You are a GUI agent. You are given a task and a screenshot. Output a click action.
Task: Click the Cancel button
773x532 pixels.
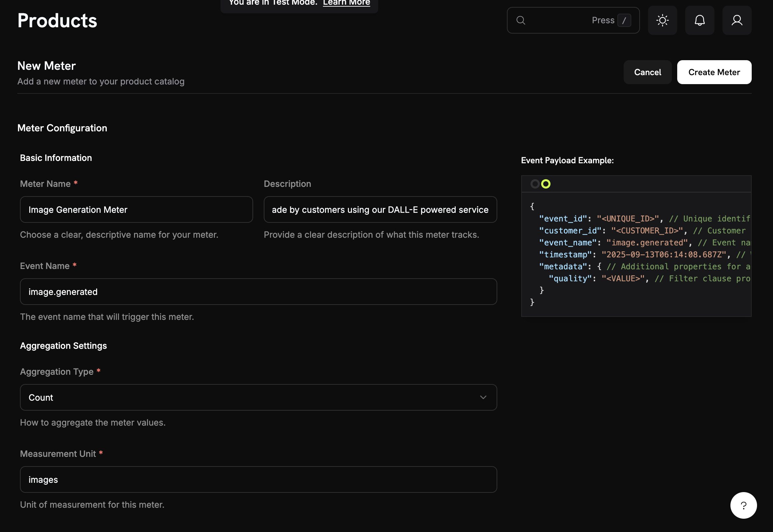(x=647, y=72)
